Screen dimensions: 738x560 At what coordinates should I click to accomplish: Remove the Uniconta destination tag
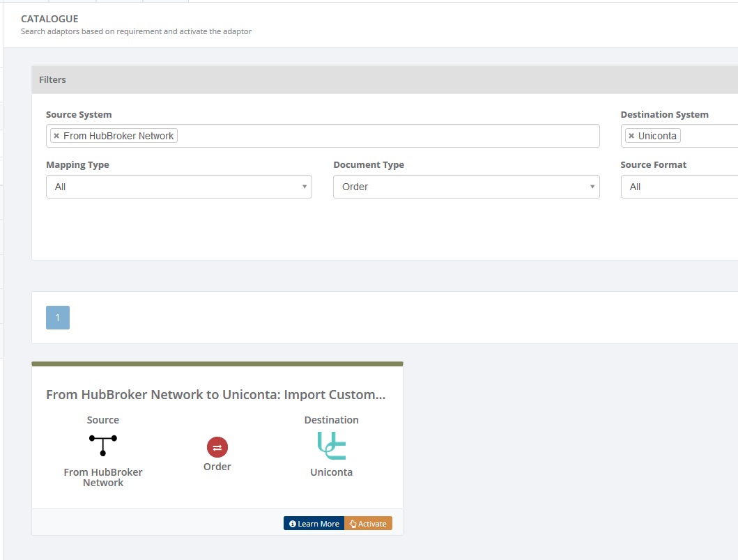point(631,136)
